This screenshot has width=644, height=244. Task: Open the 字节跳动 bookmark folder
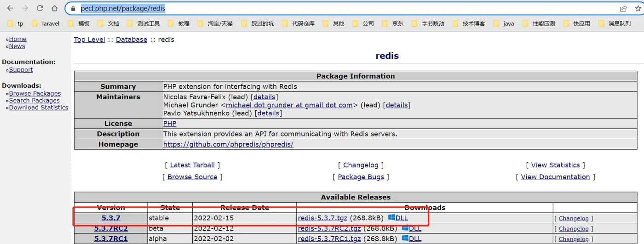click(x=428, y=23)
